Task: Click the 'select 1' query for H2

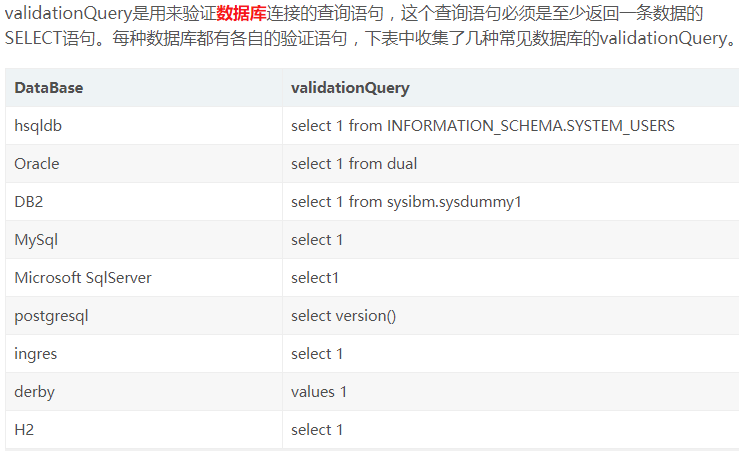Action: pyautogui.click(x=511, y=430)
